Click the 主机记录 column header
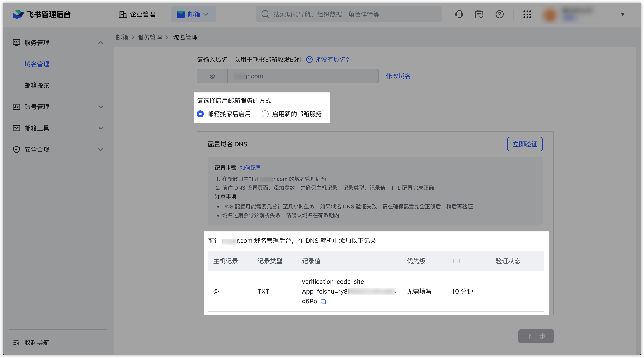The image size is (644, 358). click(225, 261)
